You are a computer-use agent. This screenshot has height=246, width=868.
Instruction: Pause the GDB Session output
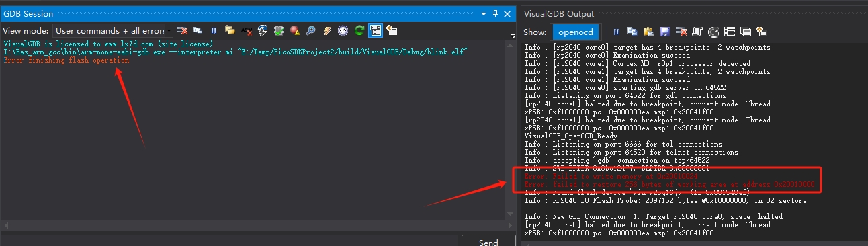click(x=214, y=30)
